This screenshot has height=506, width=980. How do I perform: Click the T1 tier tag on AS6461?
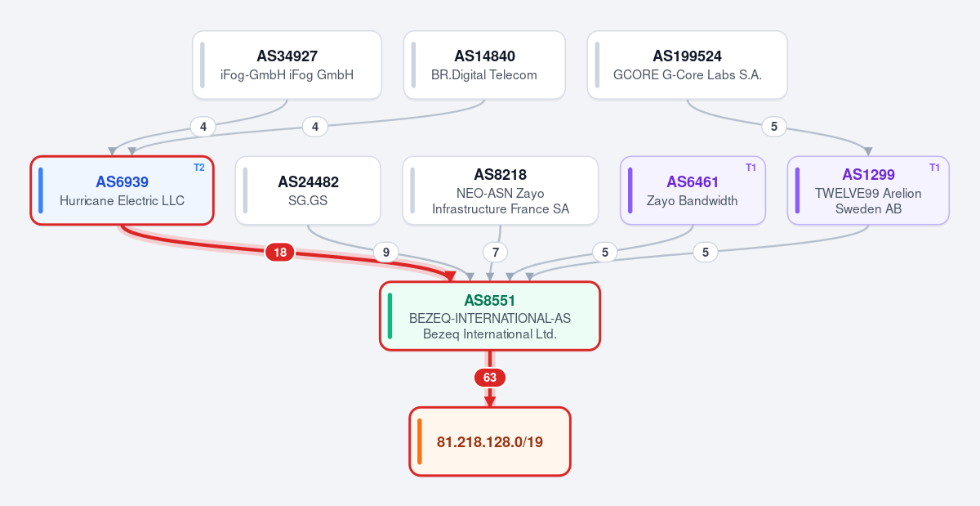[x=751, y=167]
